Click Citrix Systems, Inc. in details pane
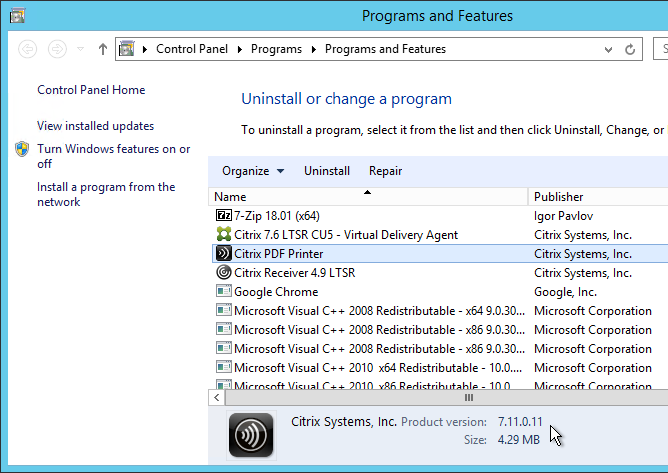 (x=344, y=422)
